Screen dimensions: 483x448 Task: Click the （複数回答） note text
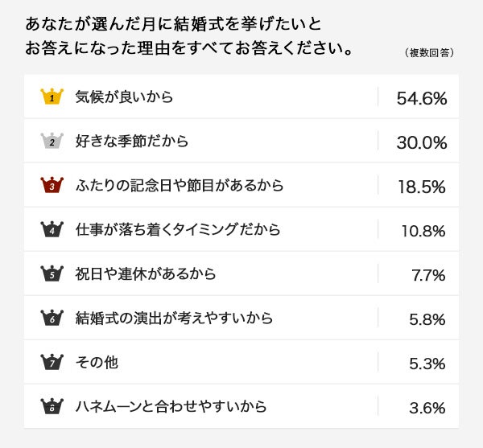pos(429,53)
